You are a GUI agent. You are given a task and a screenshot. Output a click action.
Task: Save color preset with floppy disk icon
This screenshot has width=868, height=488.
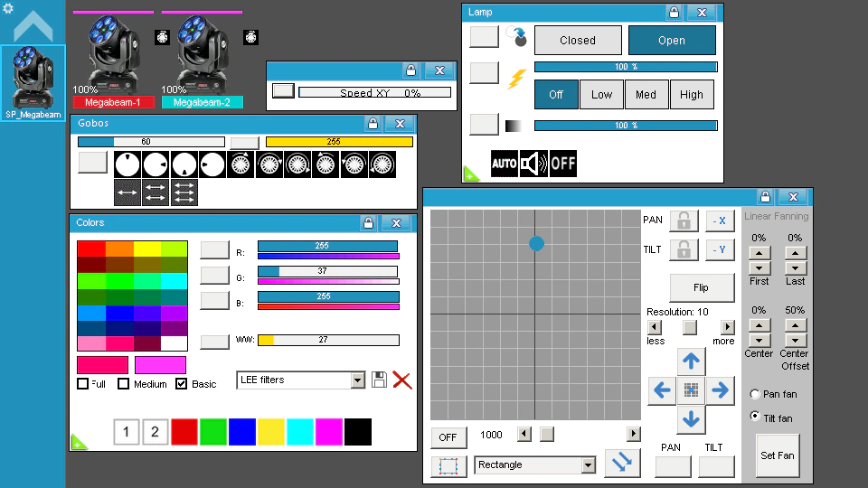click(x=379, y=380)
